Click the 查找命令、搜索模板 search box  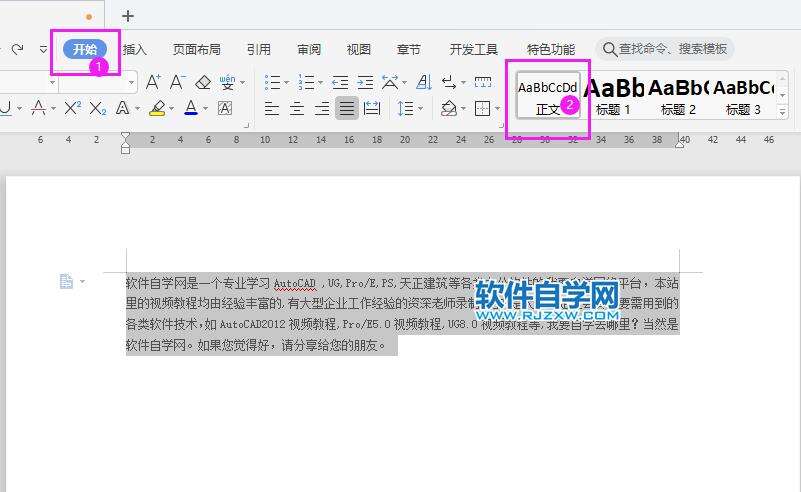[665, 49]
